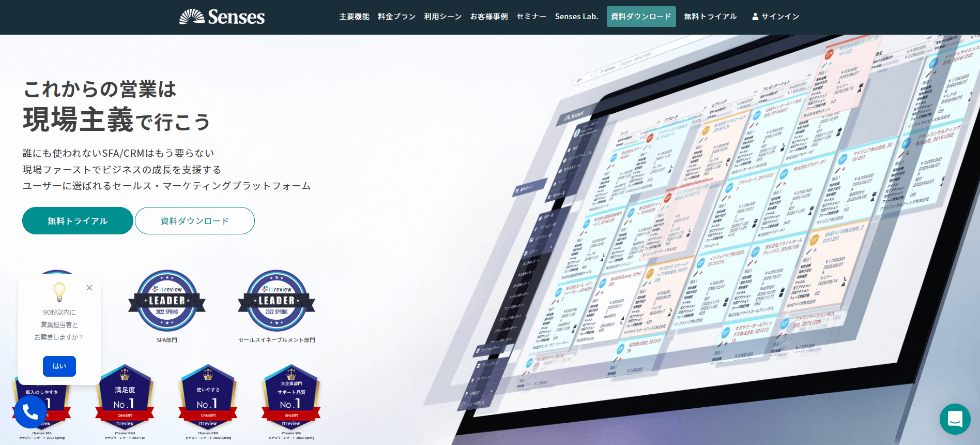Click the SFA部門 caption text

[x=167, y=340]
